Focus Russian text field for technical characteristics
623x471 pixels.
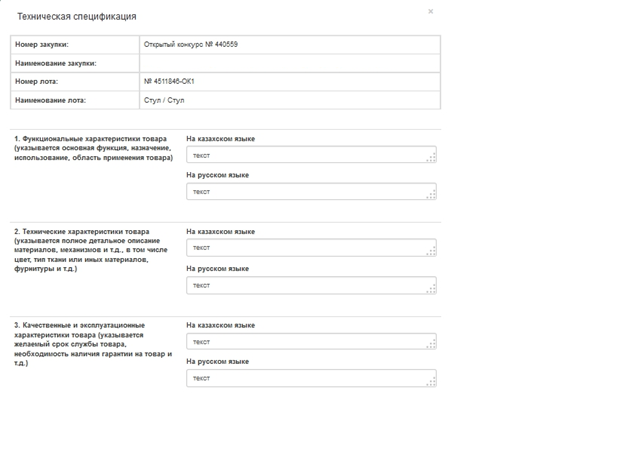[310, 285]
